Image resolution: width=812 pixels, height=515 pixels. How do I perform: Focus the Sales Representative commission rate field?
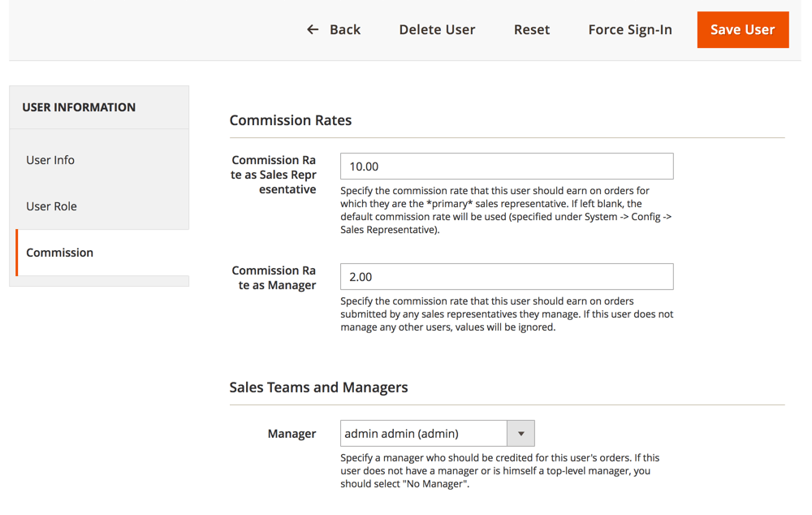pos(506,167)
